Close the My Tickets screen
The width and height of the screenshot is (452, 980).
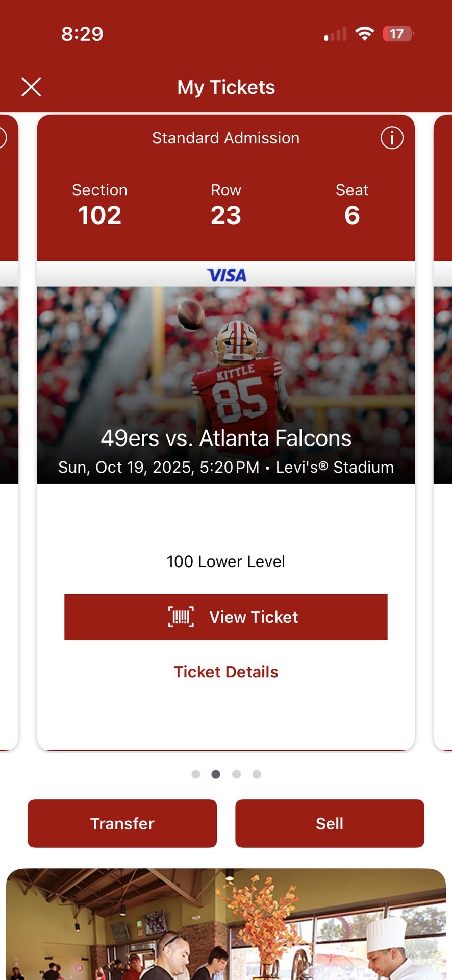(x=32, y=87)
